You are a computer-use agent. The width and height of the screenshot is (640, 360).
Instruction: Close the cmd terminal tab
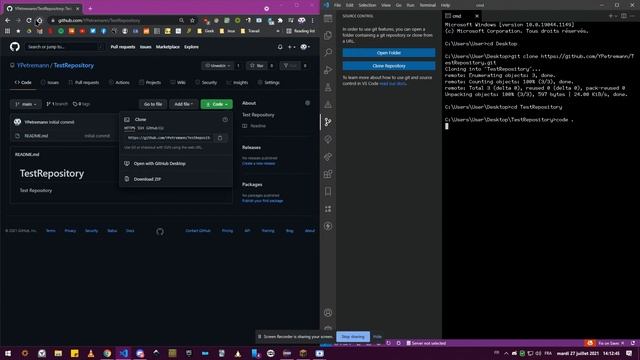tap(477, 16)
